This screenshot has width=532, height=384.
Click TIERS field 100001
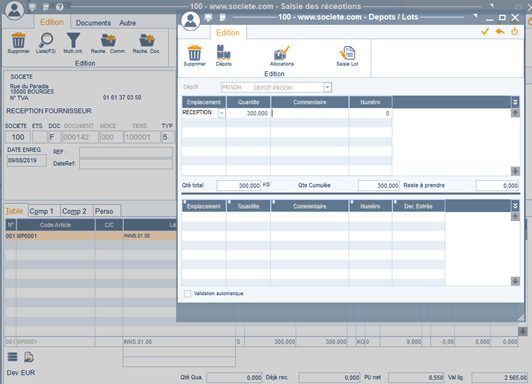coord(142,137)
